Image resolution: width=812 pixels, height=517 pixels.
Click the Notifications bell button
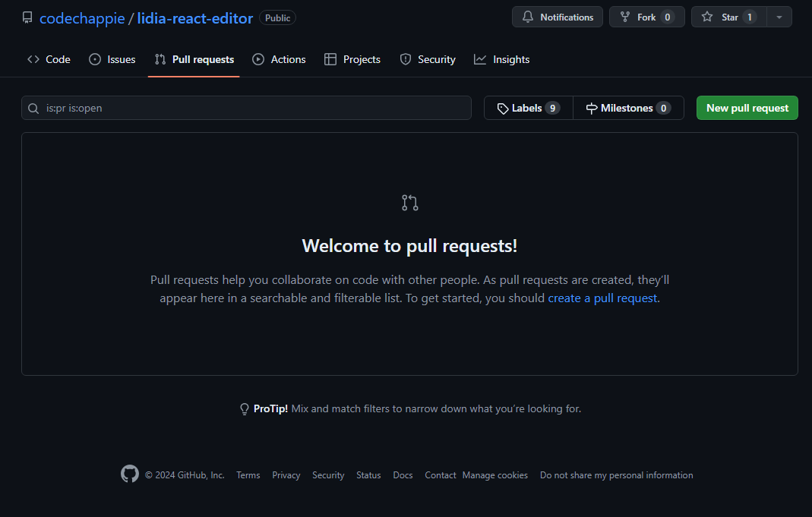[558, 17]
